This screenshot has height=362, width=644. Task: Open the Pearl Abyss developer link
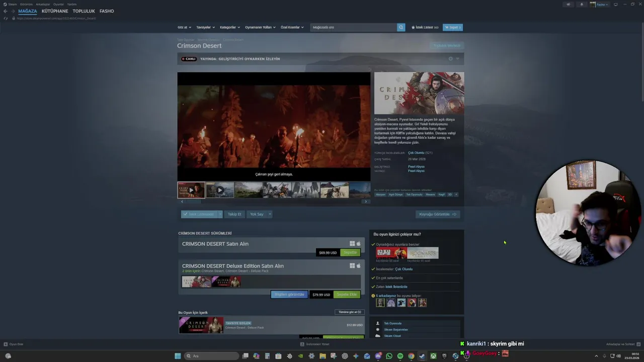(x=416, y=166)
